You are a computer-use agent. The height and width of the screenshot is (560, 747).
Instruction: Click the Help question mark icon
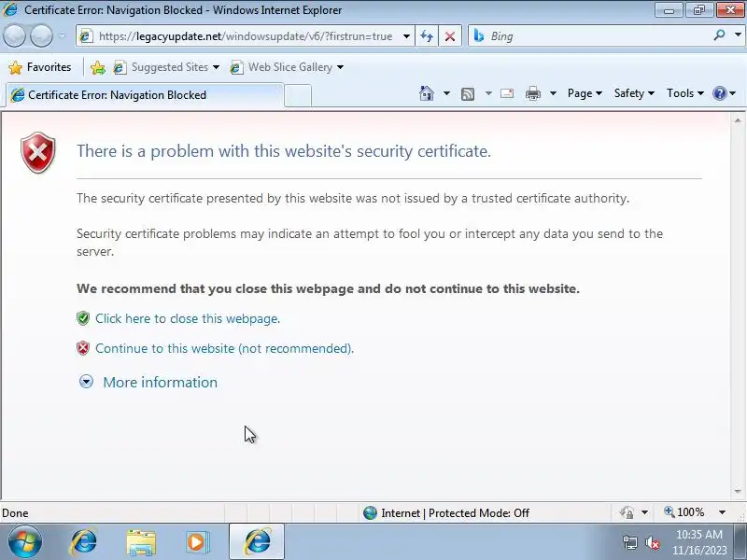click(719, 93)
